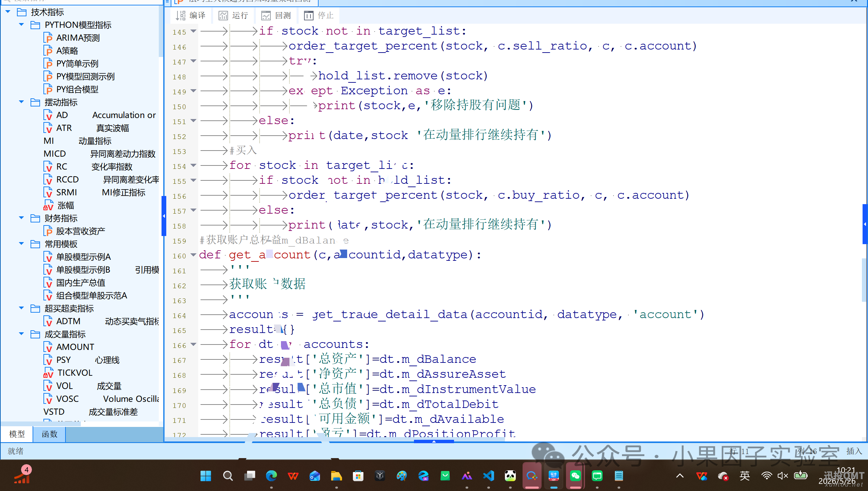The width and height of the screenshot is (868, 491).
Task: Select the TICKVOL indicator icon
Action: click(x=48, y=373)
